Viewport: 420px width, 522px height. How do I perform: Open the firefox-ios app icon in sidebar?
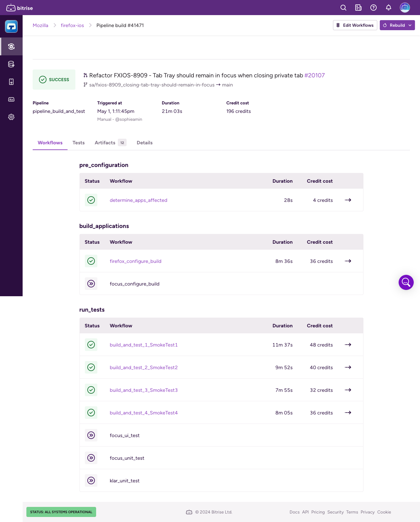pos(11,26)
